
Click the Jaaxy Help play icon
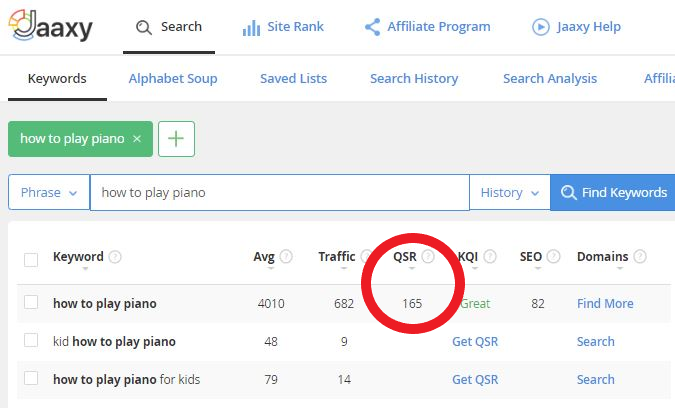(x=541, y=27)
